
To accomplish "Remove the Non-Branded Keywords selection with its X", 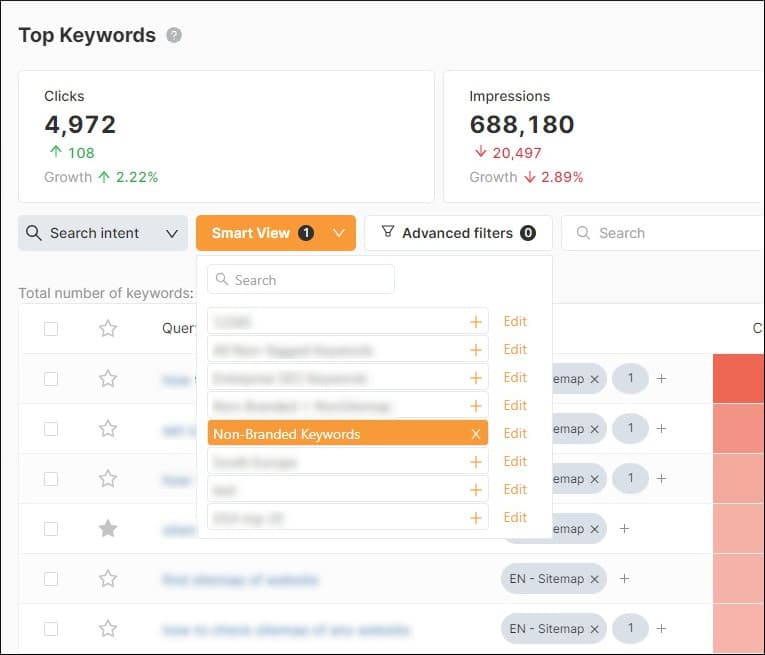I will pos(476,434).
